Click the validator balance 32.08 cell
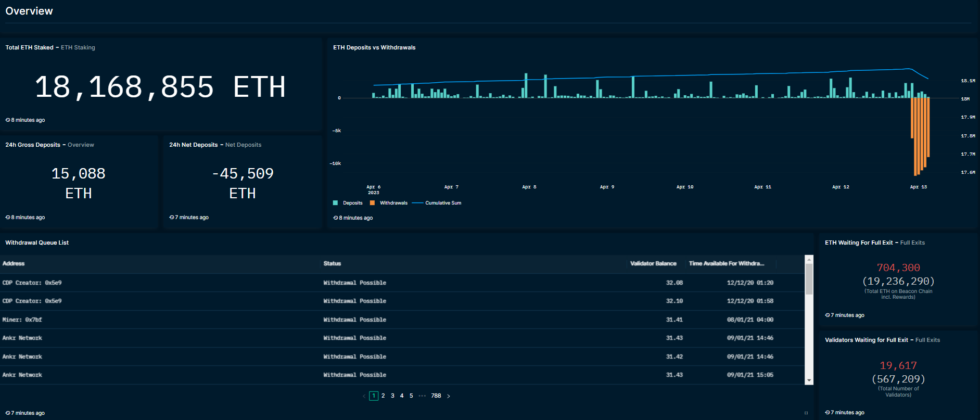The image size is (980, 420). [674, 283]
